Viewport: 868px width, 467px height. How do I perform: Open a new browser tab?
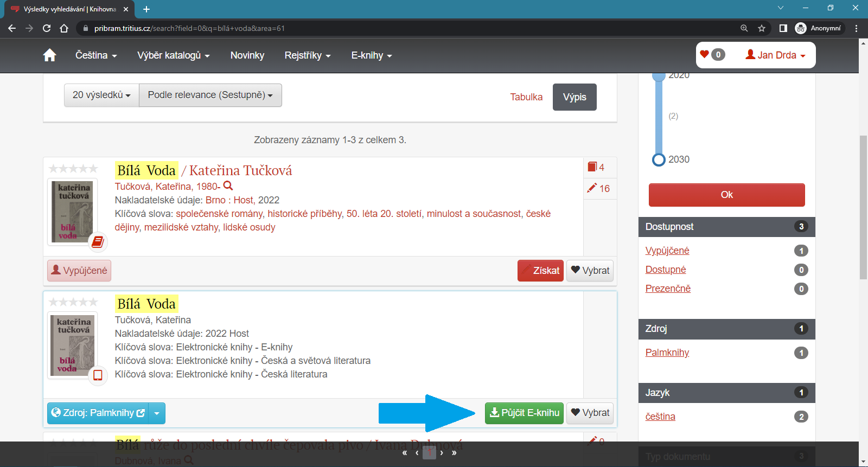pyautogui.click(x=146, y=9)
